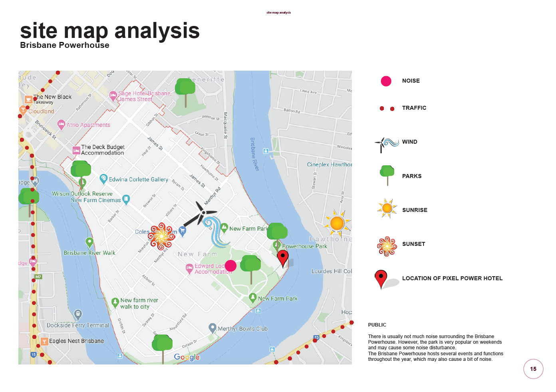Click the New Farm Cinemas pin
The height and width of the screenshot is (392, 556).
(126, 200)
